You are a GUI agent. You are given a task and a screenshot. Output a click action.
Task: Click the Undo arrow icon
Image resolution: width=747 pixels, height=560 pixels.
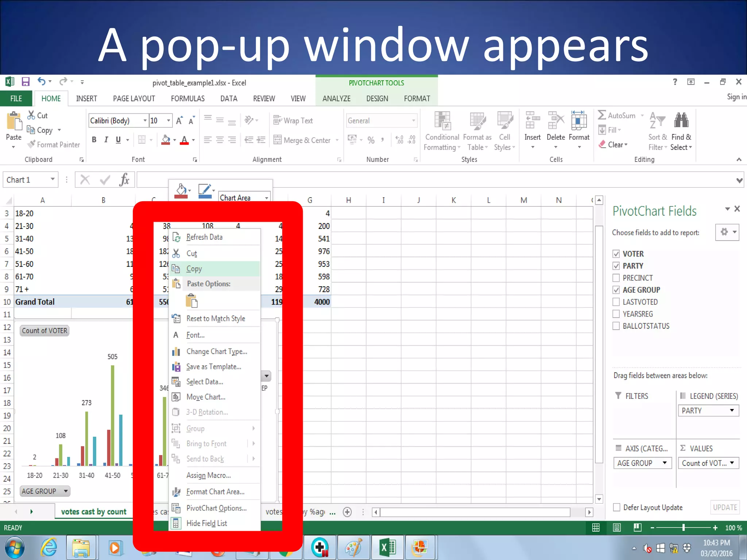[x=42, y=82]
